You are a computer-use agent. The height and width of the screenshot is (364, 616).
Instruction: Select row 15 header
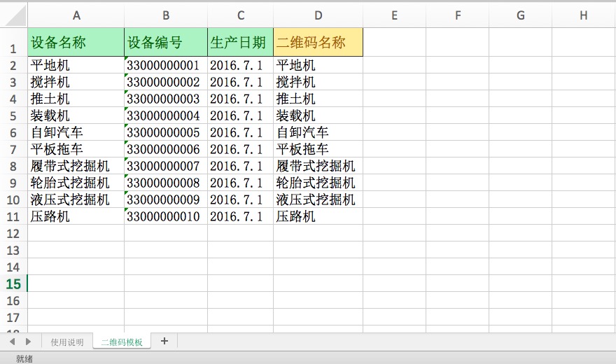pos(13,283)
